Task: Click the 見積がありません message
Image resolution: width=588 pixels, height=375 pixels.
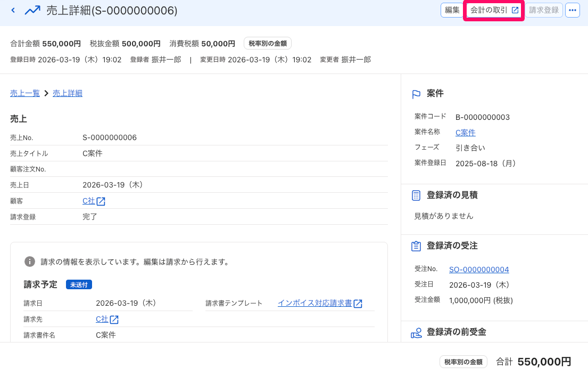Action: [x=444, y=216]
